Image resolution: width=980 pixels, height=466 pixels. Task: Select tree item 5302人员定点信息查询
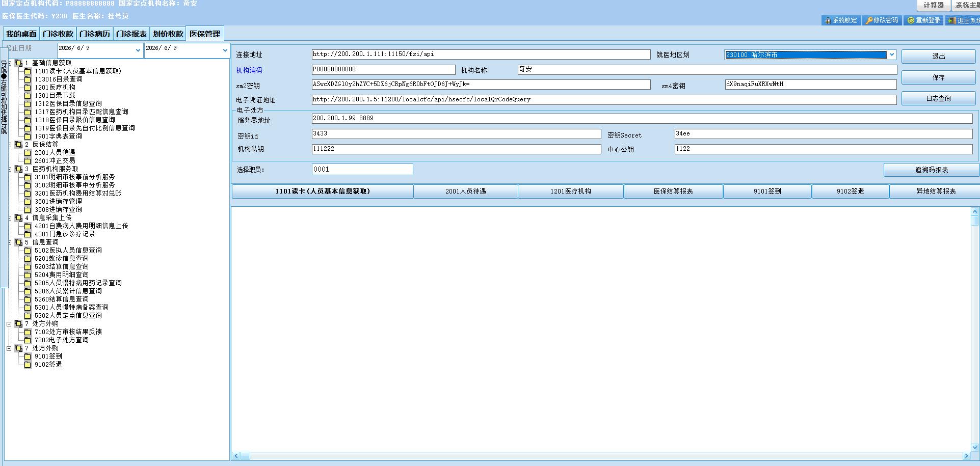[x=68, y=316]
